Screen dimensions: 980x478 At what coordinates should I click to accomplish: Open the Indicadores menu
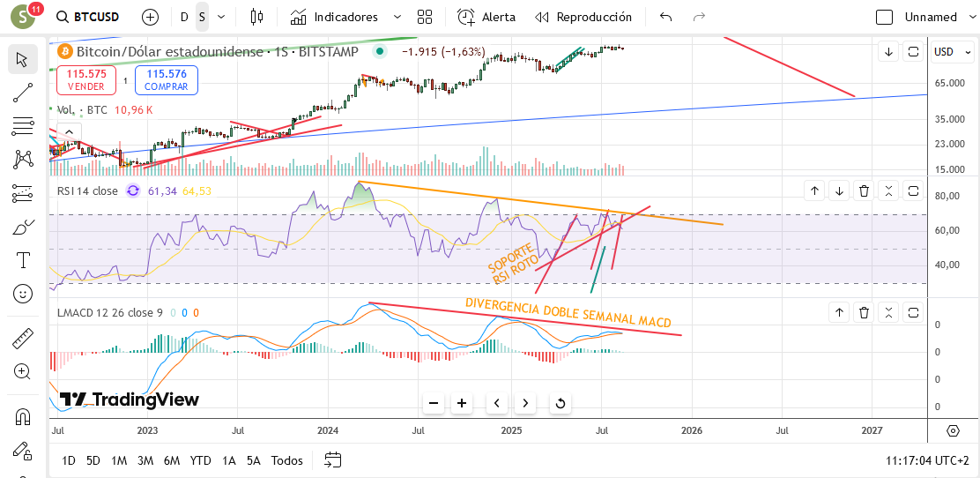[x=334, y=17]
